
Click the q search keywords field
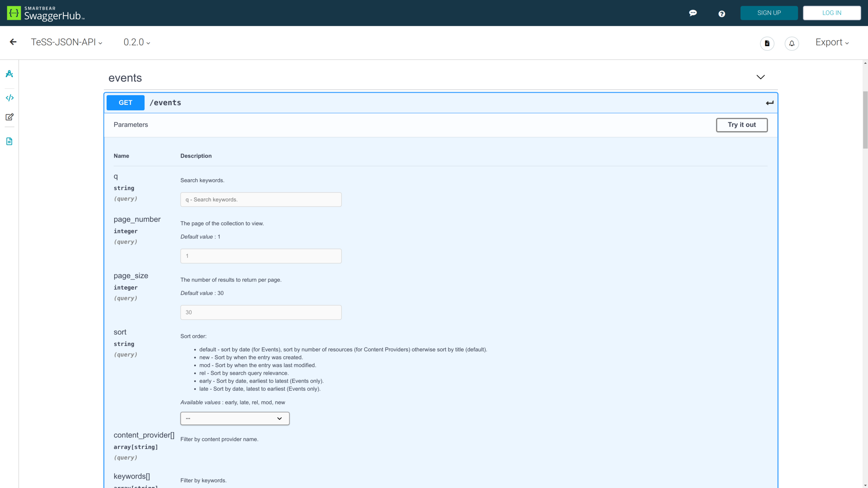(261, 200)
